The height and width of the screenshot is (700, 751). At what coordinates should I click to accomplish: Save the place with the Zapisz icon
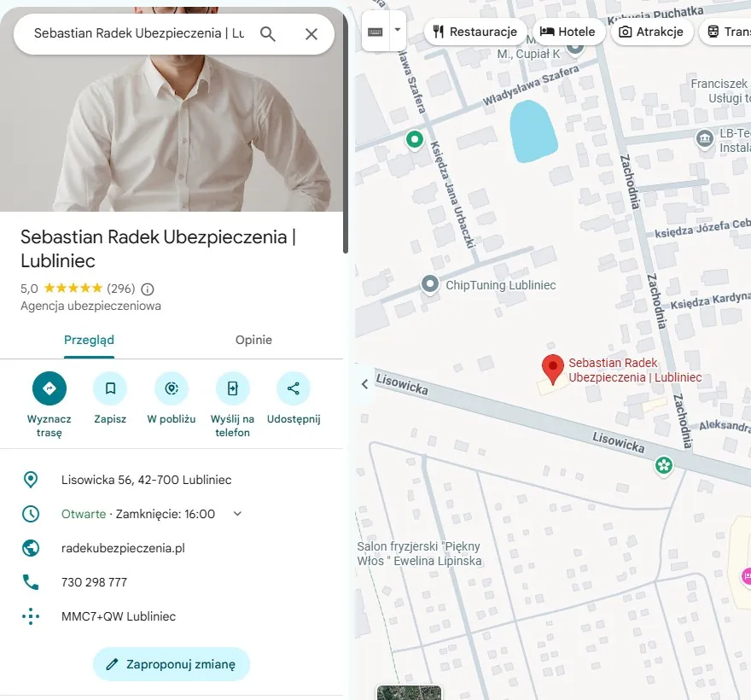(110, 388)
